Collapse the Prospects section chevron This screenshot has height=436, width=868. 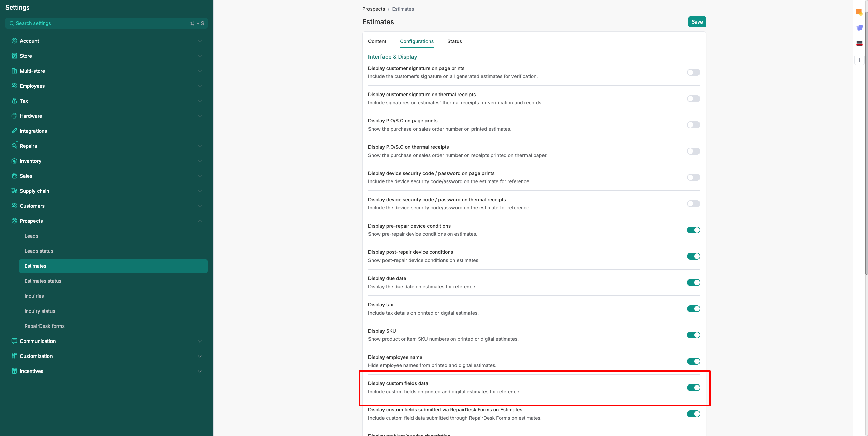pos(200,221)
